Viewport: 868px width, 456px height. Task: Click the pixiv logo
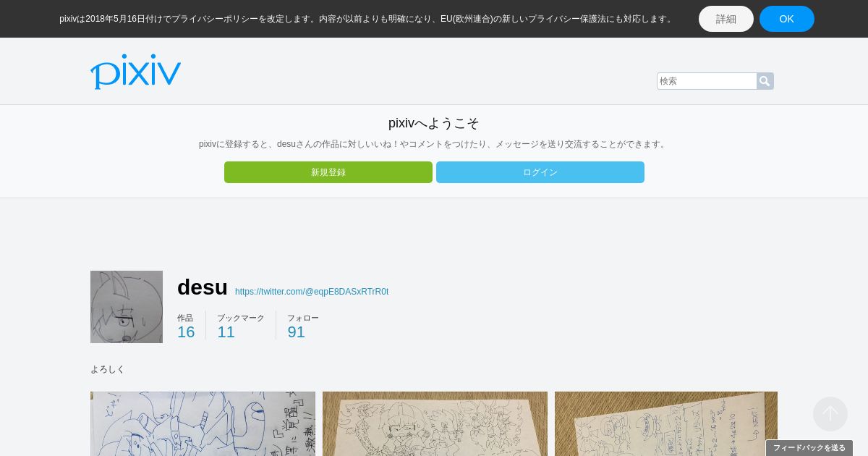135,72
